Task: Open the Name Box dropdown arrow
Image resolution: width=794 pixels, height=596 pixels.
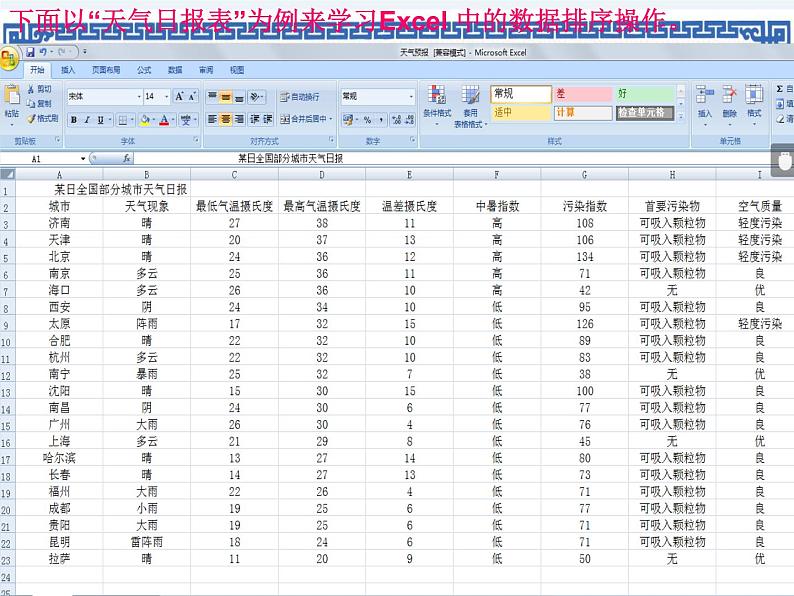Action: pos(83,159)
